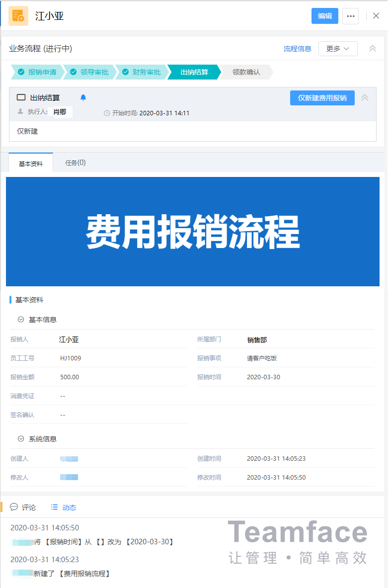Click the executor person icon
The image size is (389, 588).
pos(20,112)
